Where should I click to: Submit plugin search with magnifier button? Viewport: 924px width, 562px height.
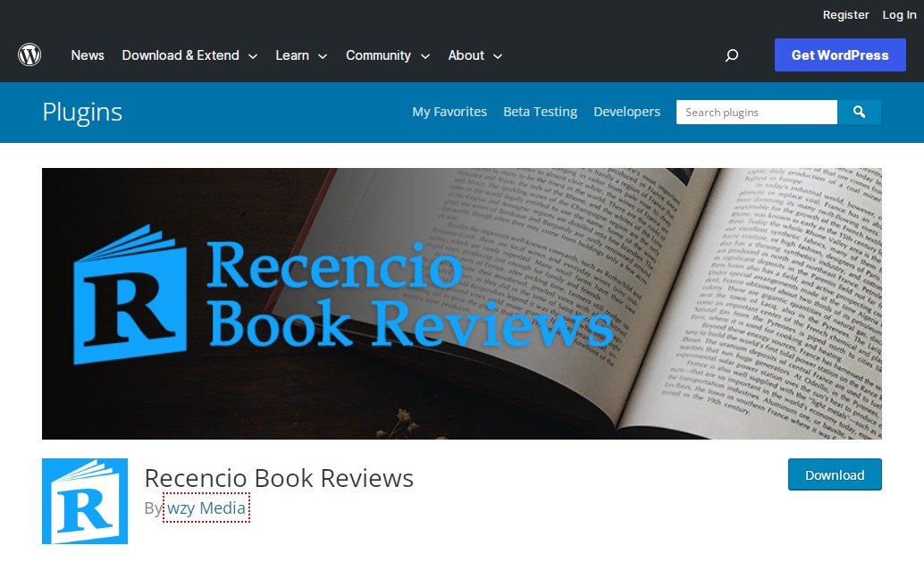[x=859, y=112]
